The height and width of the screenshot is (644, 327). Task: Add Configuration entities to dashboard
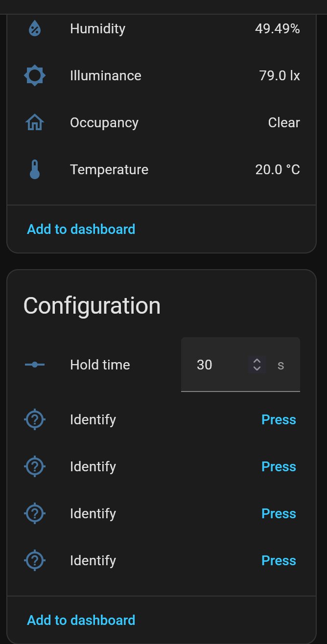(x=81, y=620)
